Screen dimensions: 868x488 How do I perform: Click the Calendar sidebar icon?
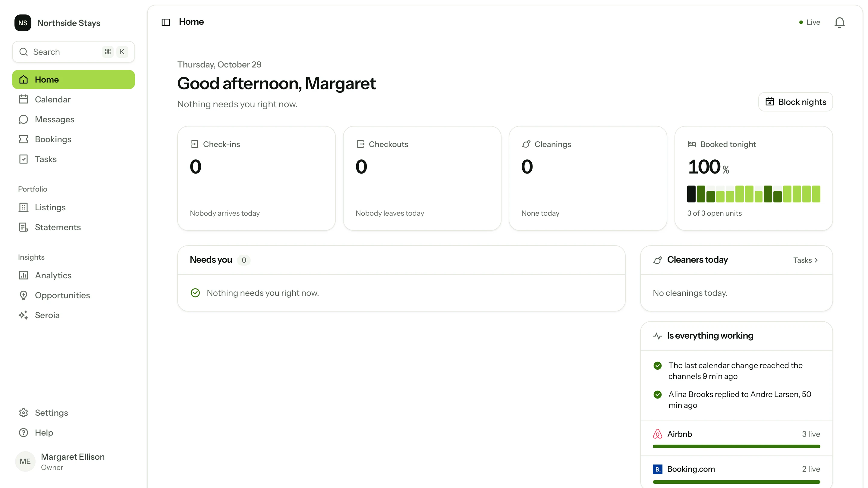click(x=23, y=99)
